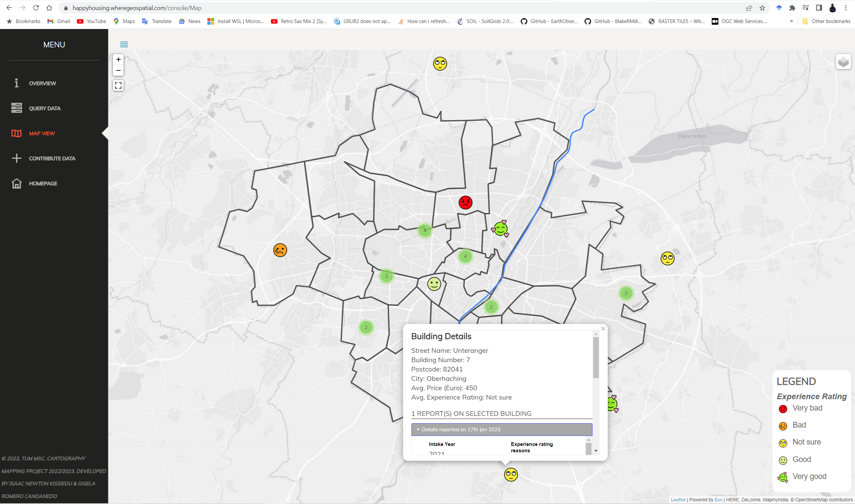Open the Leaflet attribution link
This screenshot has width=855, height=504.
pos(678,500)
